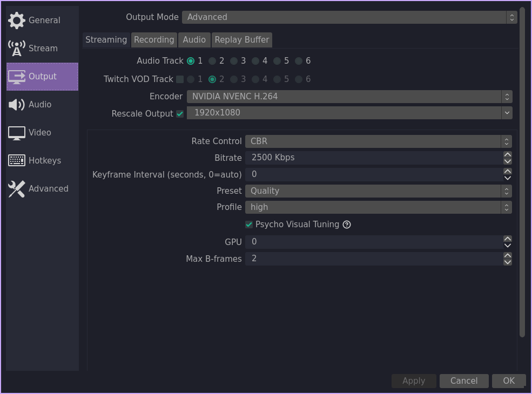Click Psycho Visual Tuning help icon
532x394 pixels.
tap(347, 225)
